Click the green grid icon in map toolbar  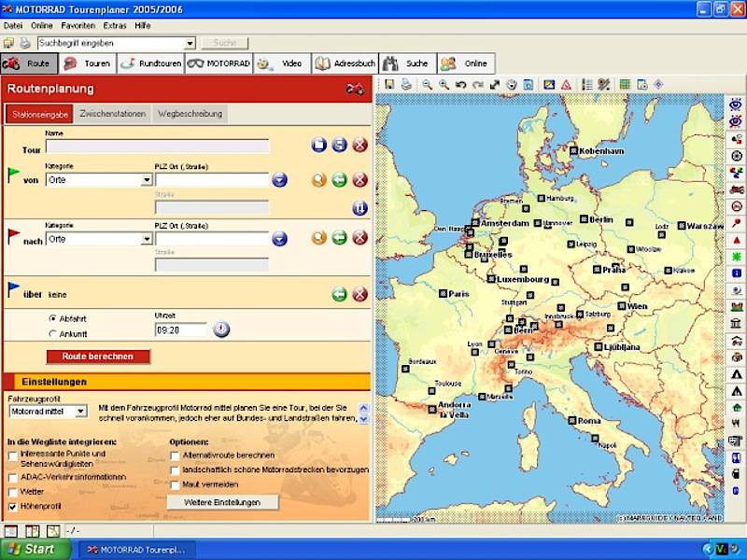625,85
